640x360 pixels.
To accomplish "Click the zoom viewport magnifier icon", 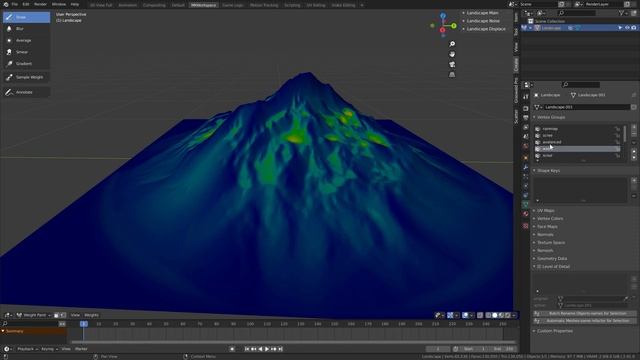I will point(452,44).
